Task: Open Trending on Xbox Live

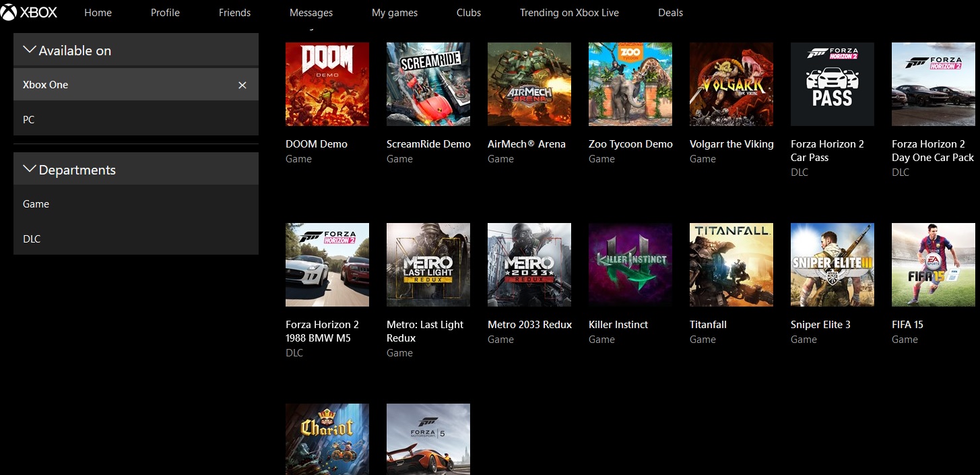Action: [568, 12]
